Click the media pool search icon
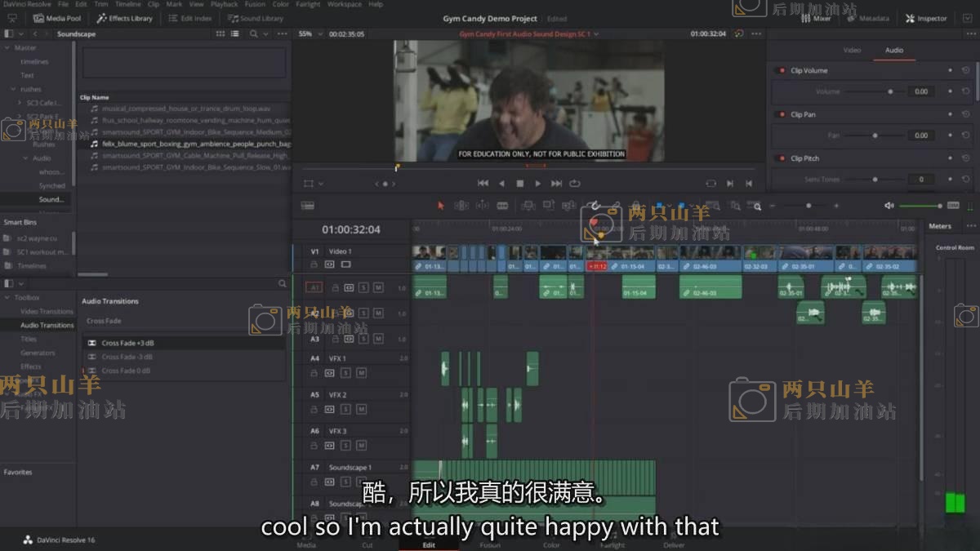The image size is (980, 551). pyautogui.click(x=253, y=33)
